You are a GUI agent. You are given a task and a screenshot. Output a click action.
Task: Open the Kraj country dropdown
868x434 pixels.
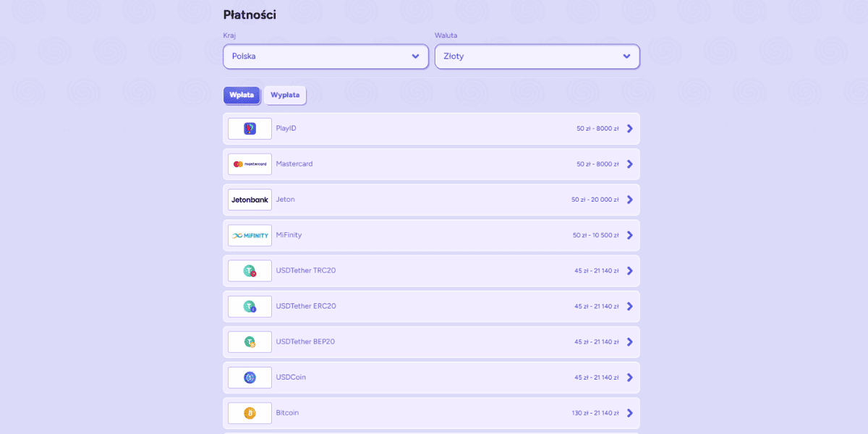click(325, 56)
